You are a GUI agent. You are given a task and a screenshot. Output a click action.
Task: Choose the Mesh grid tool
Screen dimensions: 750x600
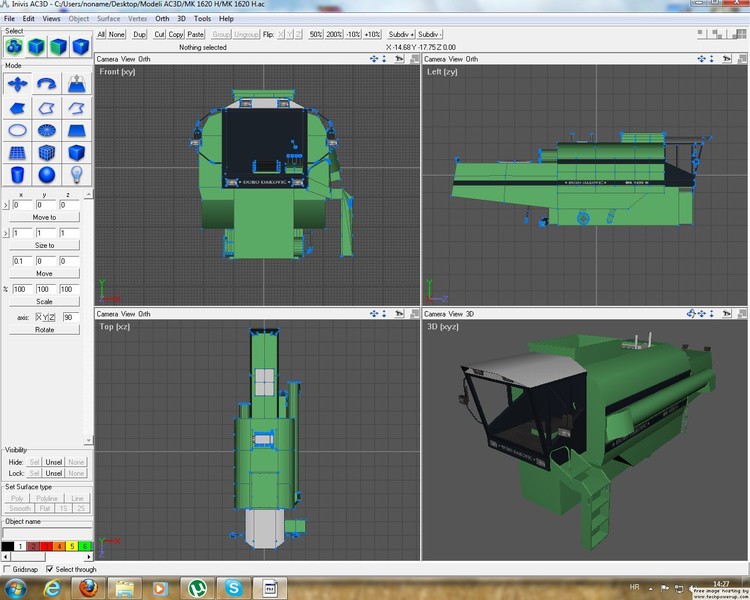17,153
